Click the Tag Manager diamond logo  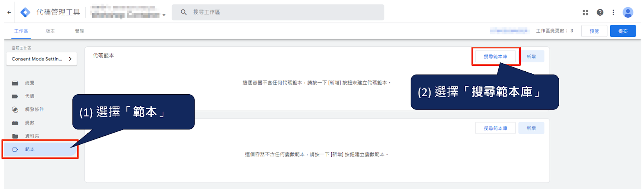pyautogui.click(x=25, y=12)
